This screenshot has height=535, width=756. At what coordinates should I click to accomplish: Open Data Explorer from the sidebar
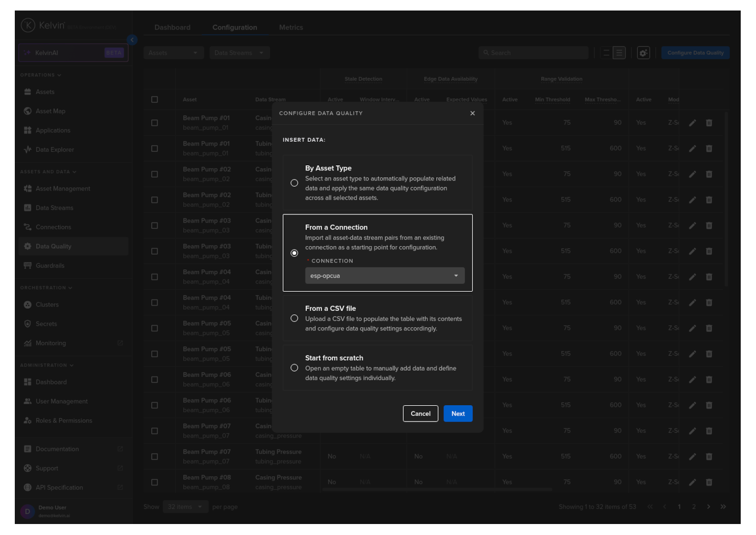tap(54, 150)
